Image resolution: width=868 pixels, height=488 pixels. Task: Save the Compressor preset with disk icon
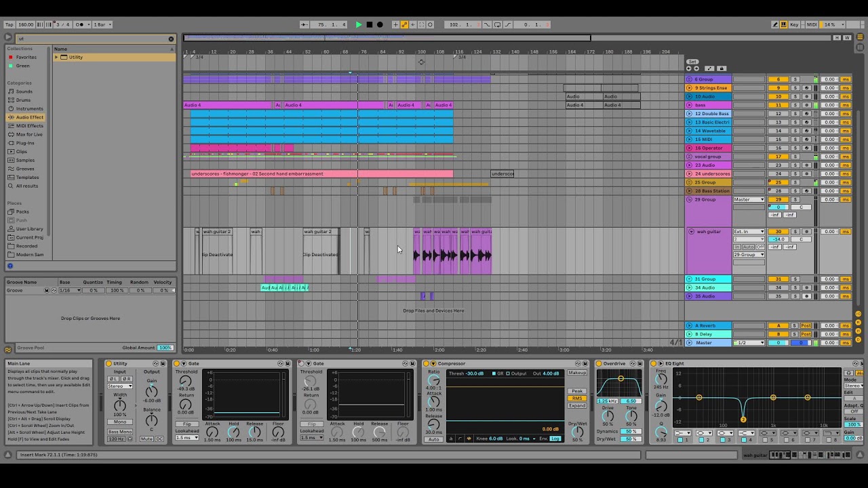click(x=586, y=363)
